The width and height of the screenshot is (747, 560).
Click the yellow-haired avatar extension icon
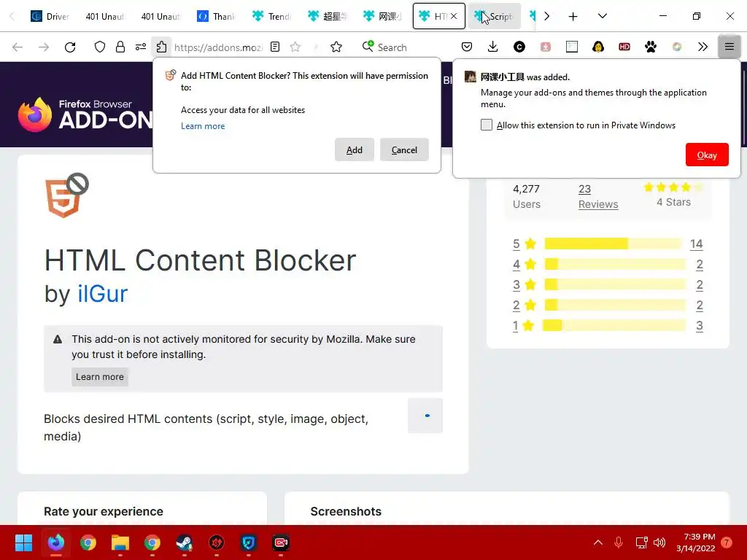pyautogui.click(x=598, y=47)
